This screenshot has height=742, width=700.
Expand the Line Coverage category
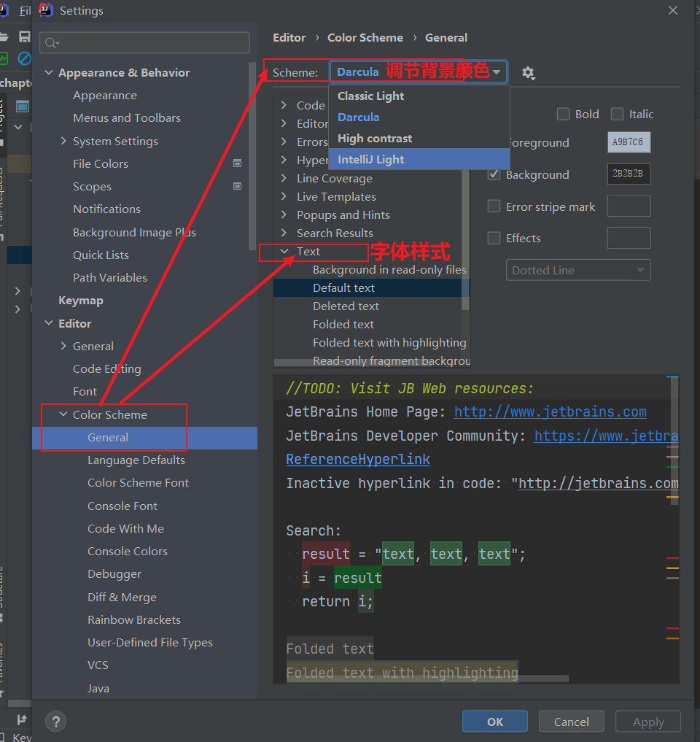[x=284, y=178]
